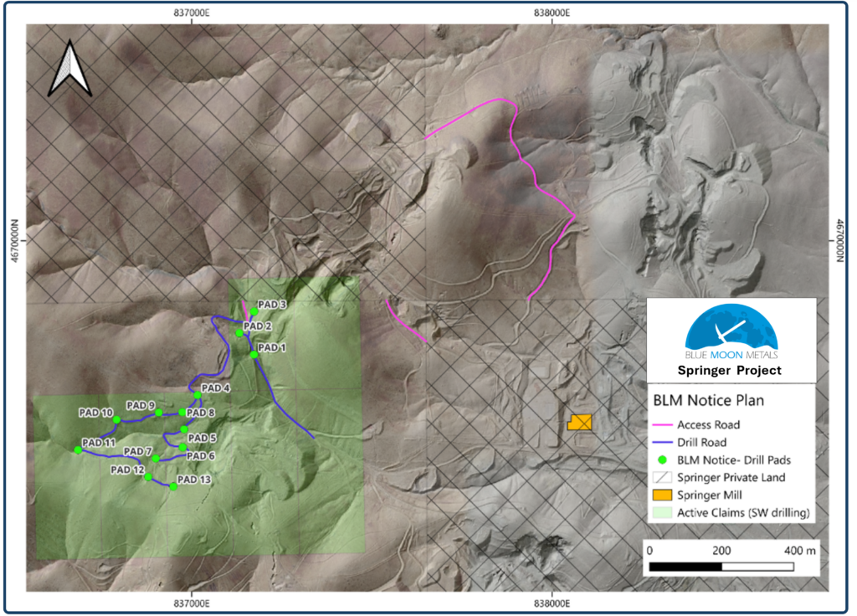Click the 'Drill Road' legend text
This screenshot has width=857, height=616.
pyautogui.click(x=702, y=442)
